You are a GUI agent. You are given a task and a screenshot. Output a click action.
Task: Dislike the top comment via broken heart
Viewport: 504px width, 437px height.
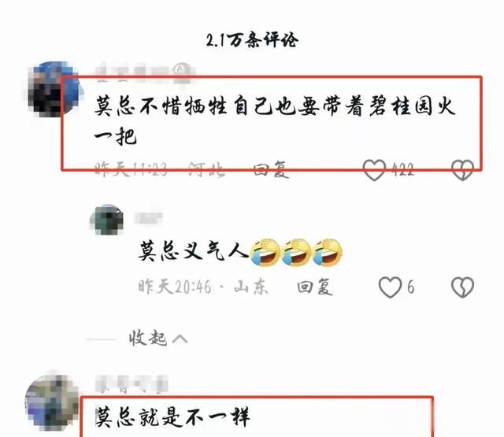pos(462,170)
